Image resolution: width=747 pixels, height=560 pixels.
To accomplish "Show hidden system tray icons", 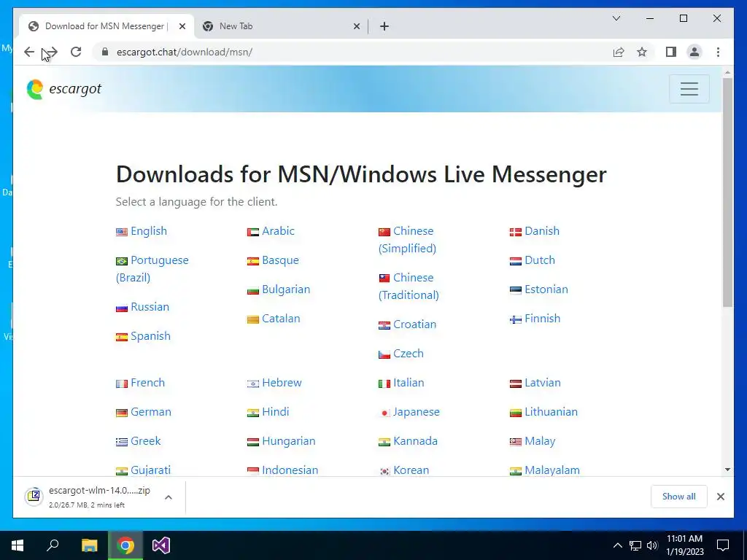I will point(617,545).
